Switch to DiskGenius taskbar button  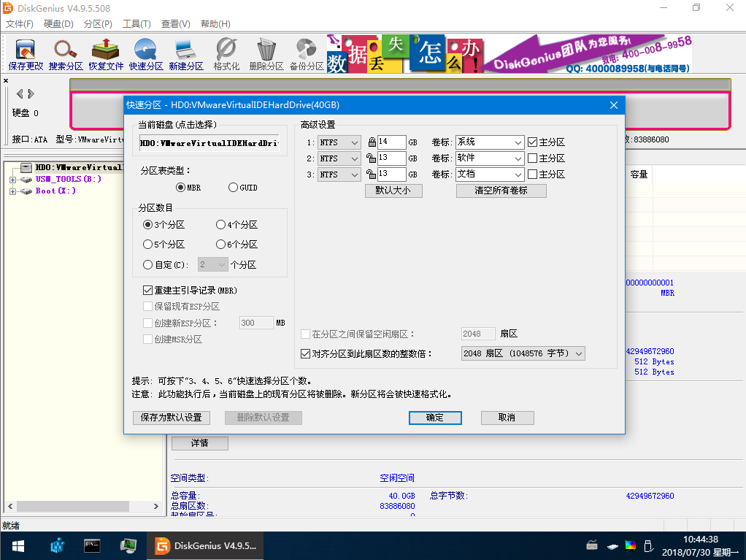[204, 545]
